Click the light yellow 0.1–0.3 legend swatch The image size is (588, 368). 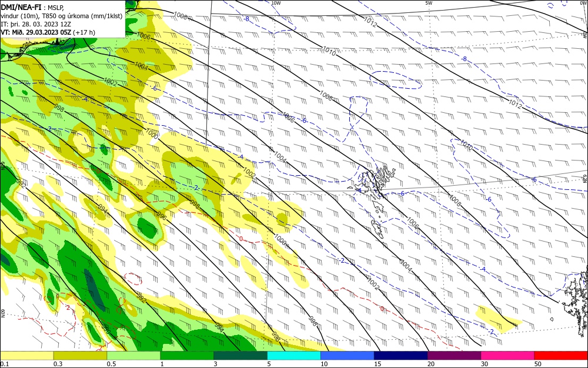click(26, 356)
